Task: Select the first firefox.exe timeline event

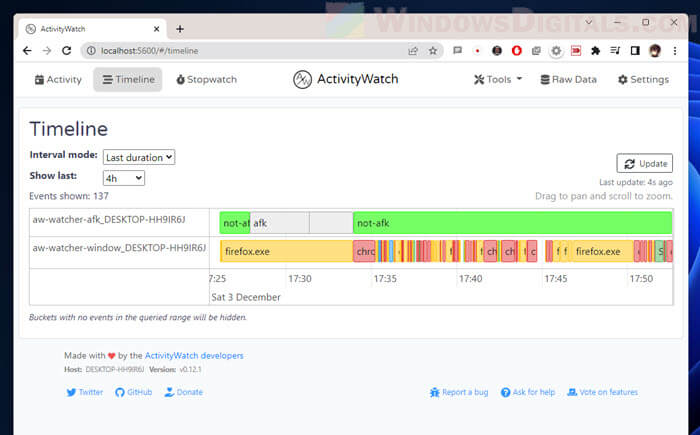Action: tap(287, 251)
